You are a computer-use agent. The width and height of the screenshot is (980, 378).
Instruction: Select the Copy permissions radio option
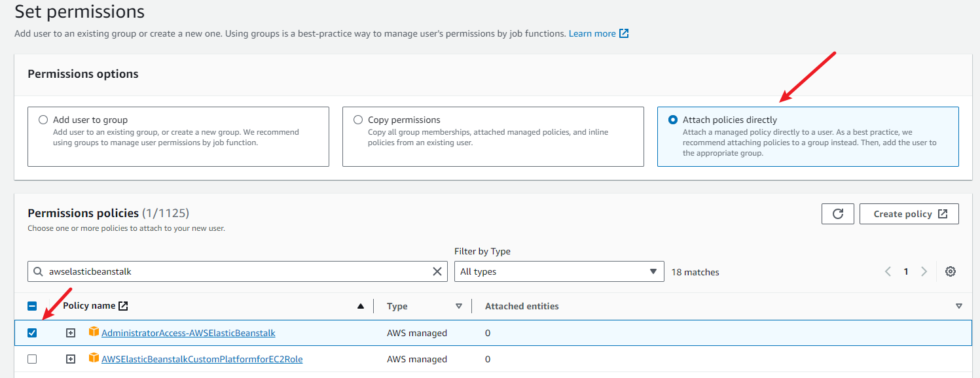point(358,120)
